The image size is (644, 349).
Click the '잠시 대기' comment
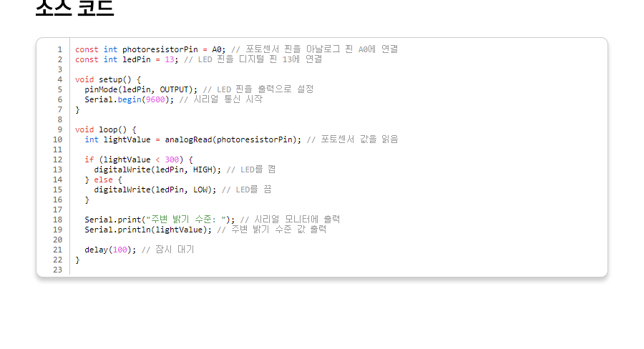[167, 250]
